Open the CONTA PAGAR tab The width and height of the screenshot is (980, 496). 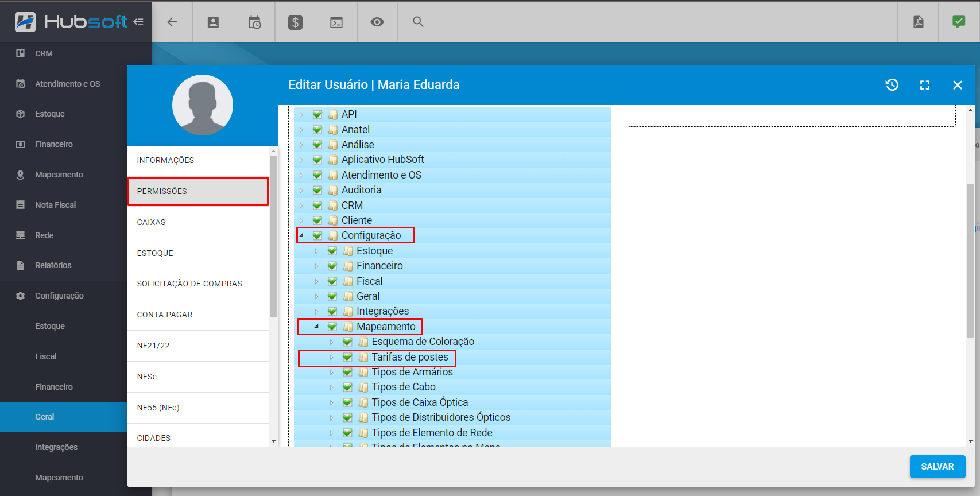click(x=198, y=315)
